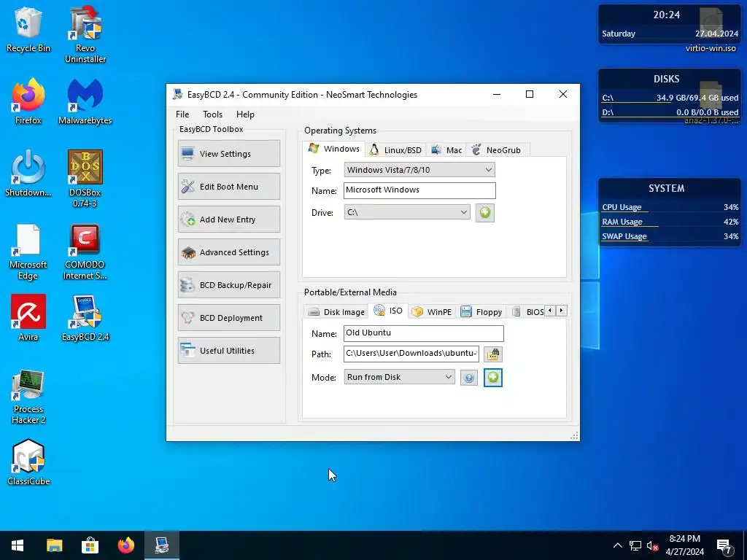Select Microsoft Edge desktop shortcut
Screen dimensions: 747x560
pos(28,252)
